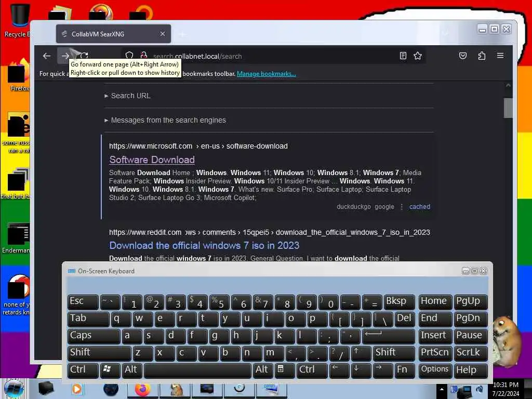Open the Firefox desktop shortcut

coord(19,75)
